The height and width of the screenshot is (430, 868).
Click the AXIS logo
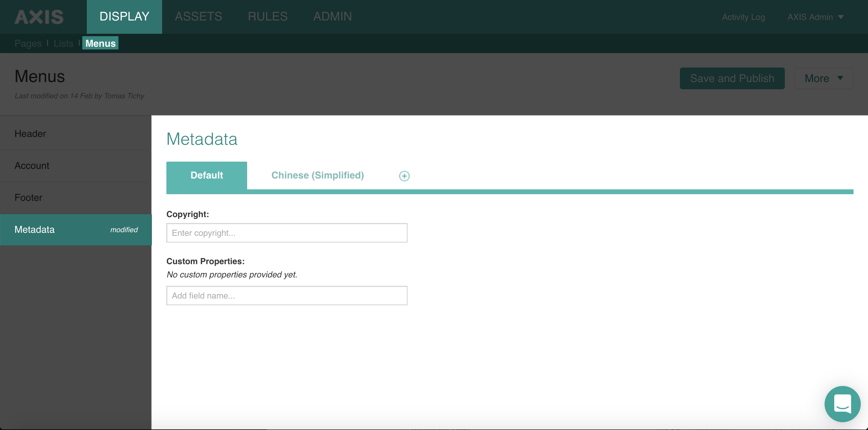tap(39, 17)
